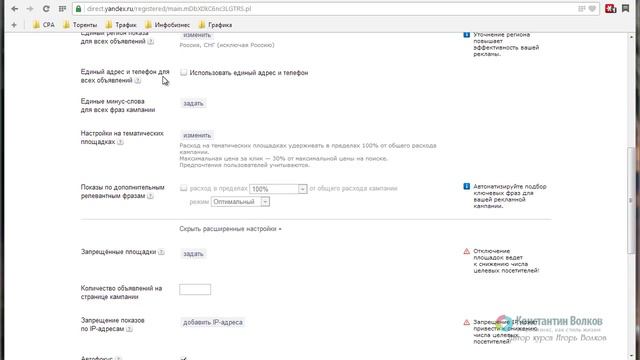Reload the current page
The image size is (640, 360).
click(46, 9)
